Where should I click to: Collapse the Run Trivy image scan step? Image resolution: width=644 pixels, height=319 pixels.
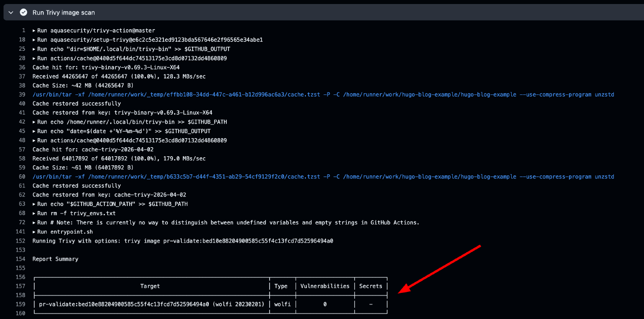pos(11,12)
